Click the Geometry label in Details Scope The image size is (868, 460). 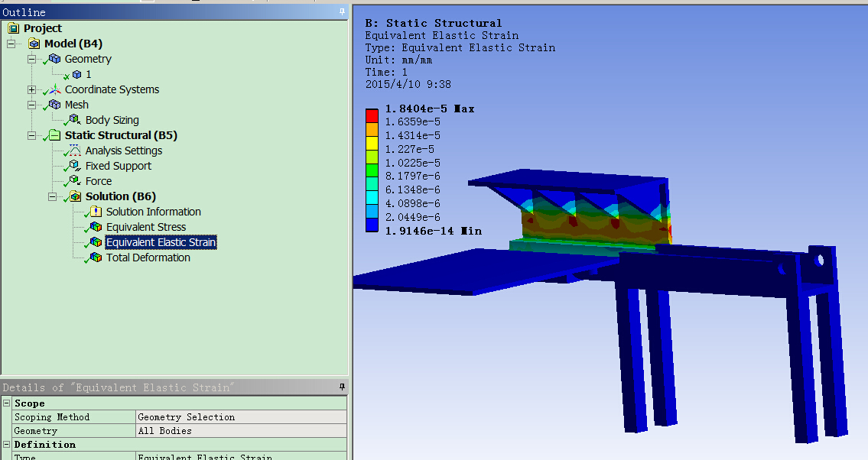[74, 431]
